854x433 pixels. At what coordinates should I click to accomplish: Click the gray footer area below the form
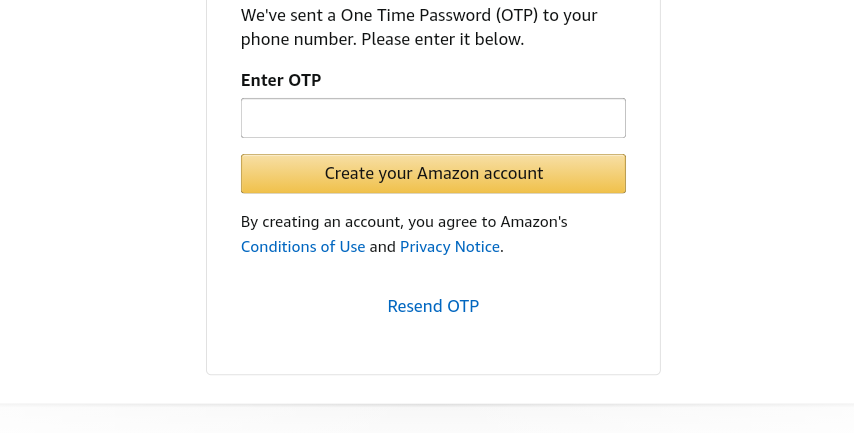coord(427,419)
